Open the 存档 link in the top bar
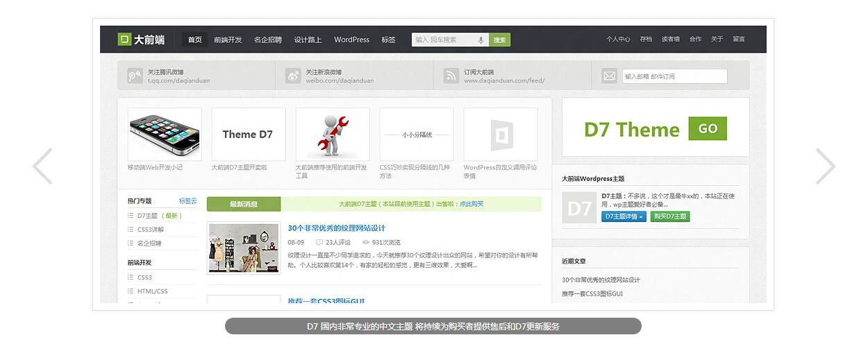The width and height of the screenshot is (868, 351). pos(646,40)
